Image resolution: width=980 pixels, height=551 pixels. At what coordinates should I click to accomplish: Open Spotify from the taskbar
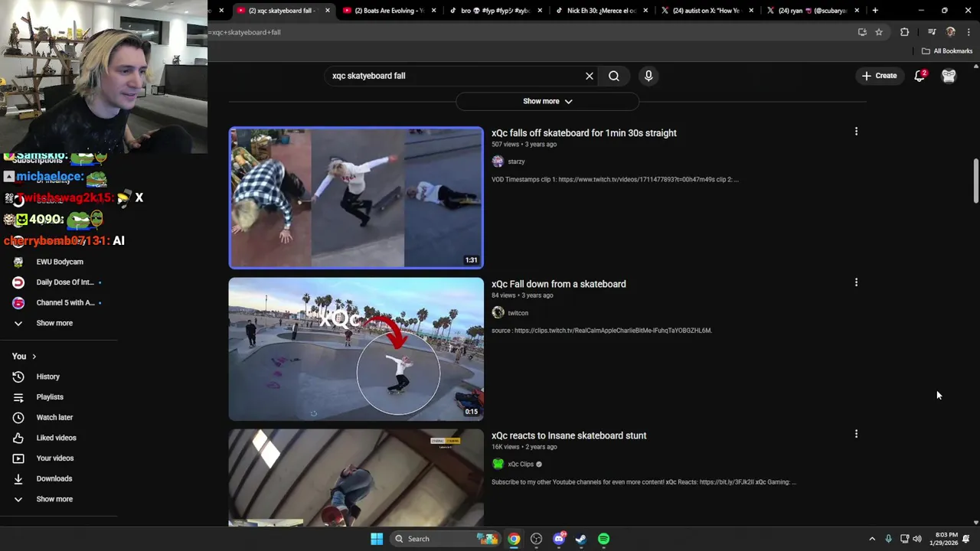(x=603, y=539)
